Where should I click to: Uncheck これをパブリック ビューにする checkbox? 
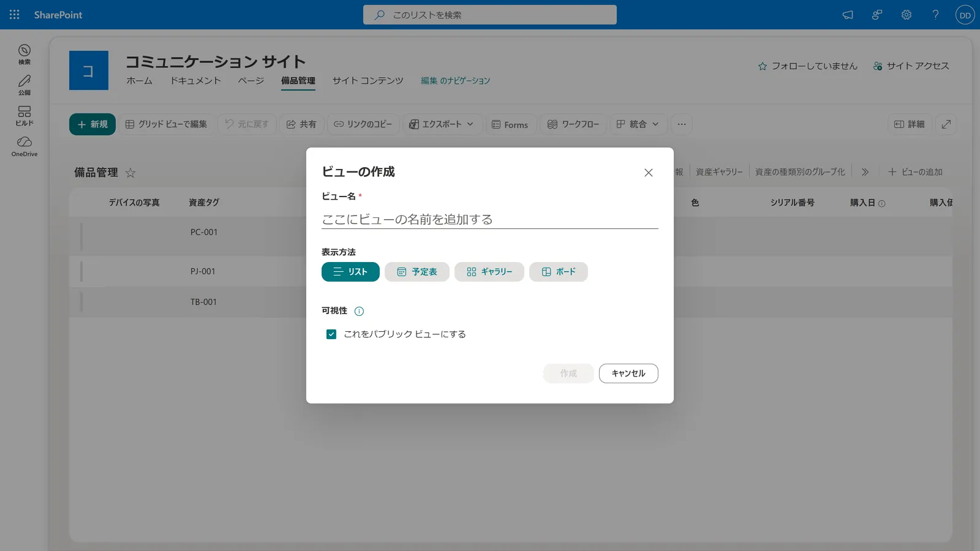click(331, 334)
